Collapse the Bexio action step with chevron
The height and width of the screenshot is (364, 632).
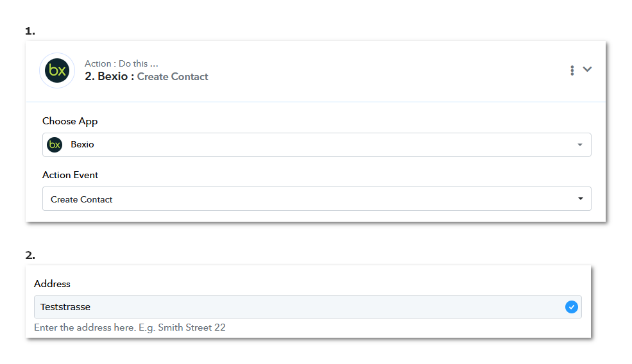587,69
